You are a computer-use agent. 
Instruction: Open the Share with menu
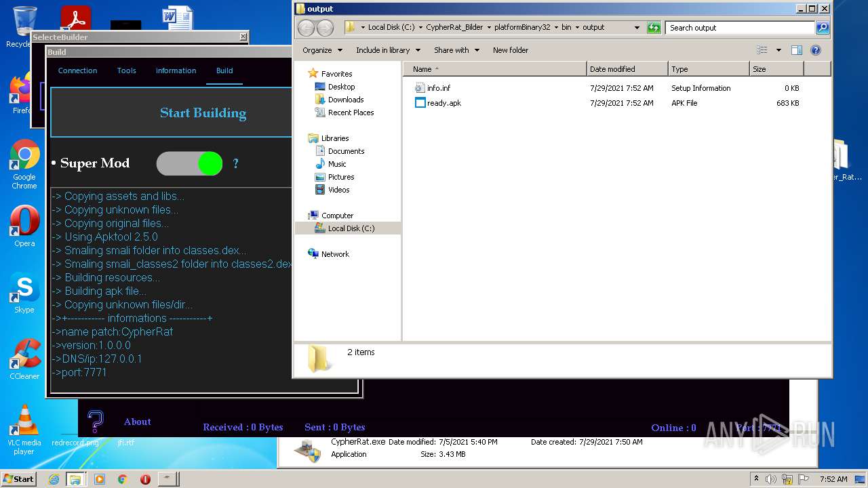[x=456, y=50]
